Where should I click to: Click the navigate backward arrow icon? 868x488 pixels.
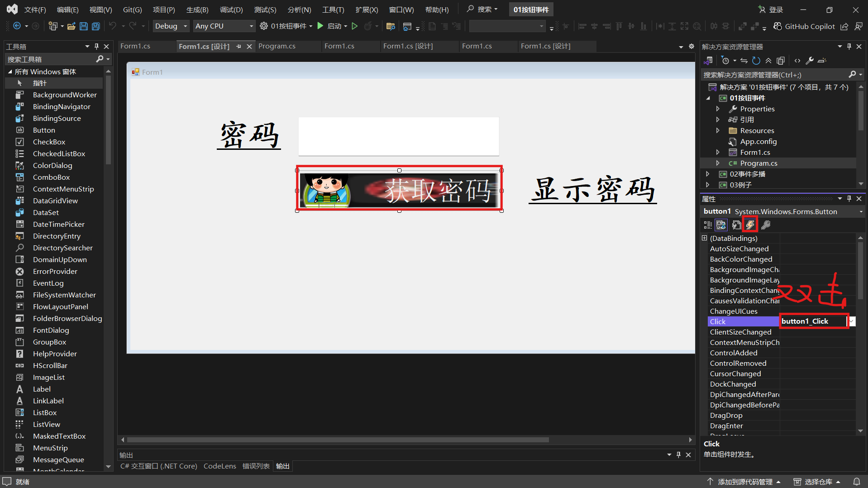click(17, 26)
